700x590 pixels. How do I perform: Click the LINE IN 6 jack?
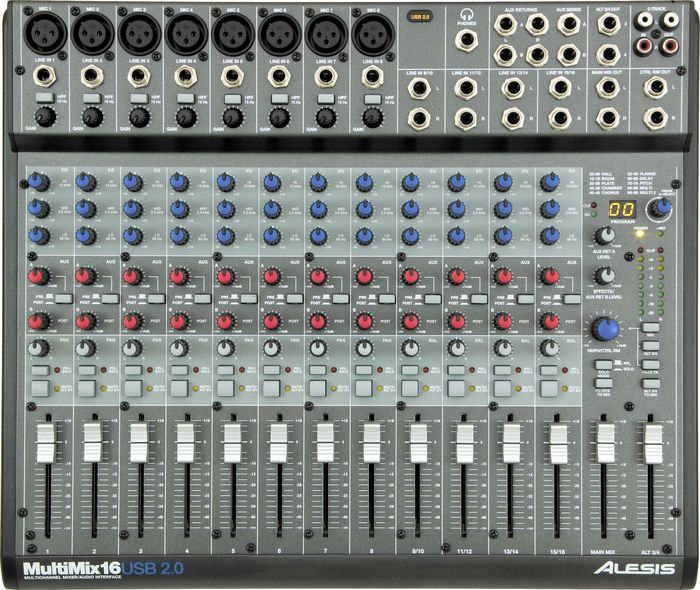point(279,76)
